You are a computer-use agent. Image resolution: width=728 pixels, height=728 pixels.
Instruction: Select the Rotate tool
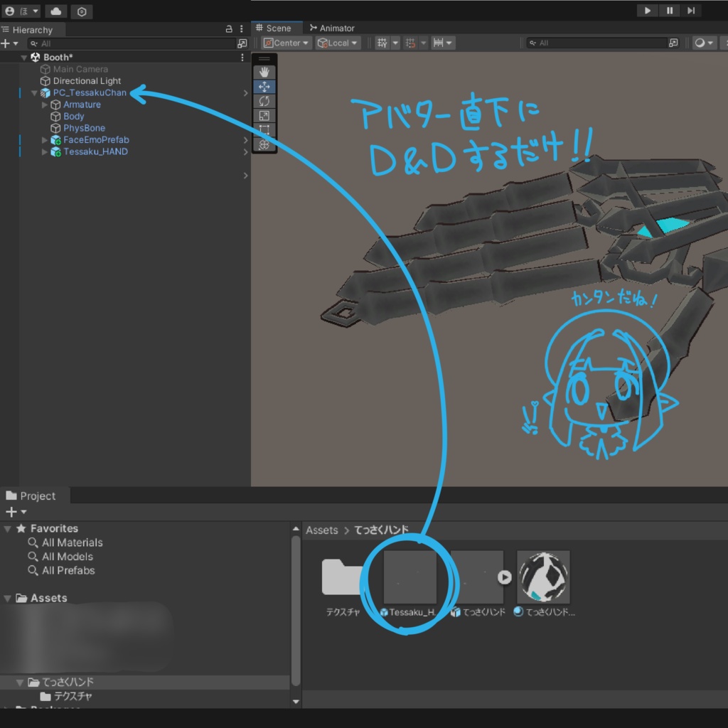[x=264, y=101]
